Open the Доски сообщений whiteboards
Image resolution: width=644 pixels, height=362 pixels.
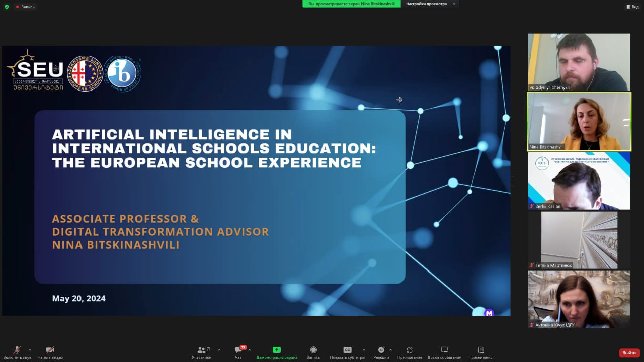[444, 352]
